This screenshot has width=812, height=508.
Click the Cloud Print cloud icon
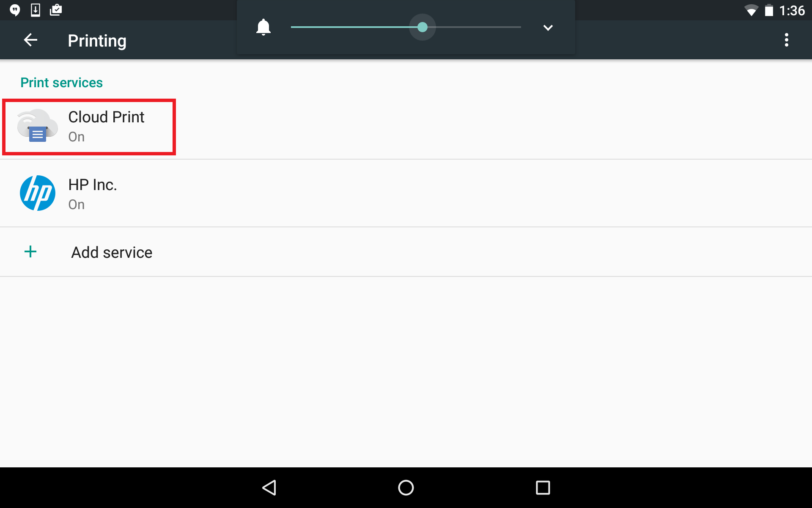tap(37, 126)
